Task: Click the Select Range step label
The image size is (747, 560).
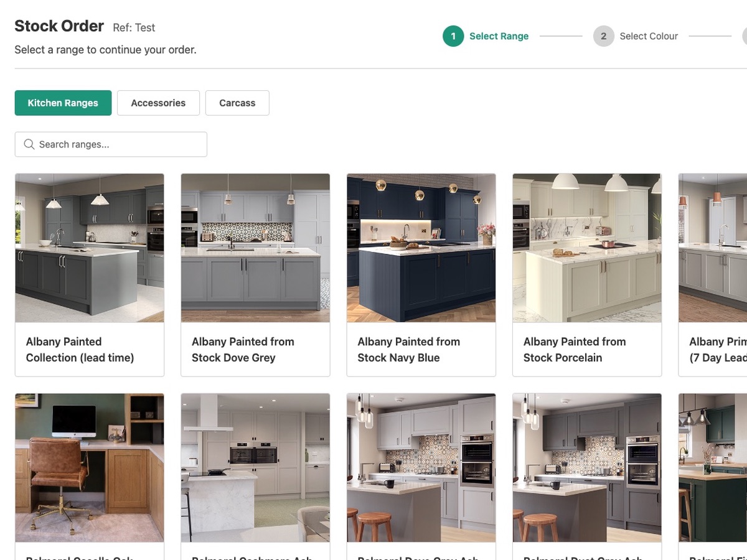Action: click(x=499, y=36)
